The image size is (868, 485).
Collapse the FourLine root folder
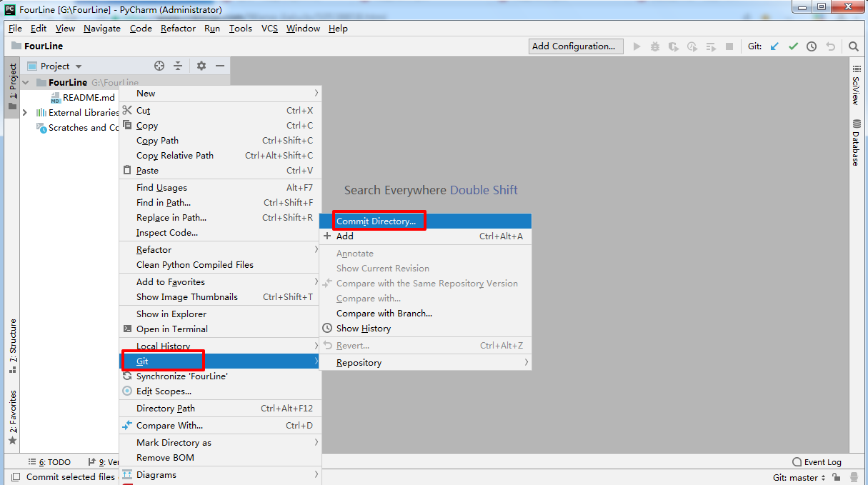click(x=26, y=83)
